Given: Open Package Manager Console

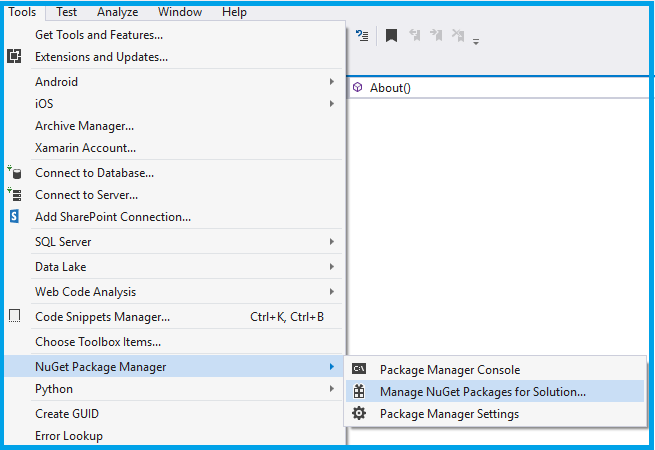Looking at the screenshot, I should (495, 369).
